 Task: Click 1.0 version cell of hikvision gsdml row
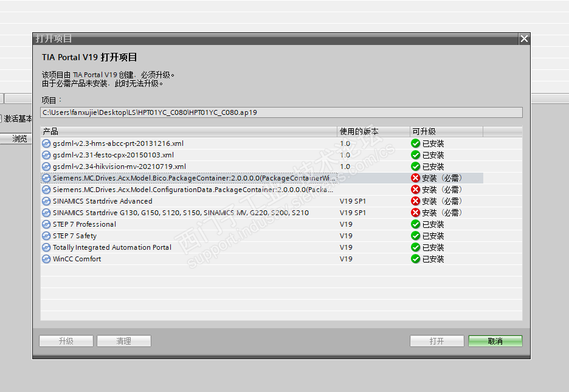(345, 167)
